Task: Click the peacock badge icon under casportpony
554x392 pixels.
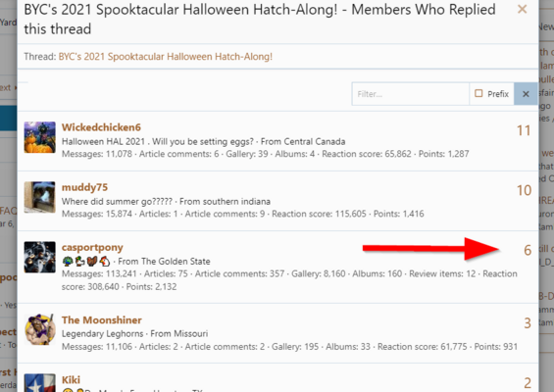Action: (68, 262)
